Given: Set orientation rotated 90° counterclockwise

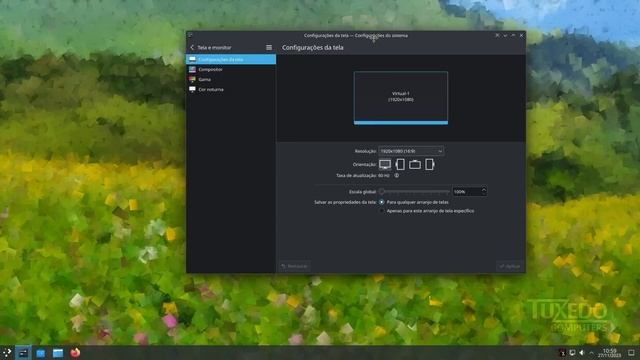Looking at the screenshot, I should click(400, 164).
